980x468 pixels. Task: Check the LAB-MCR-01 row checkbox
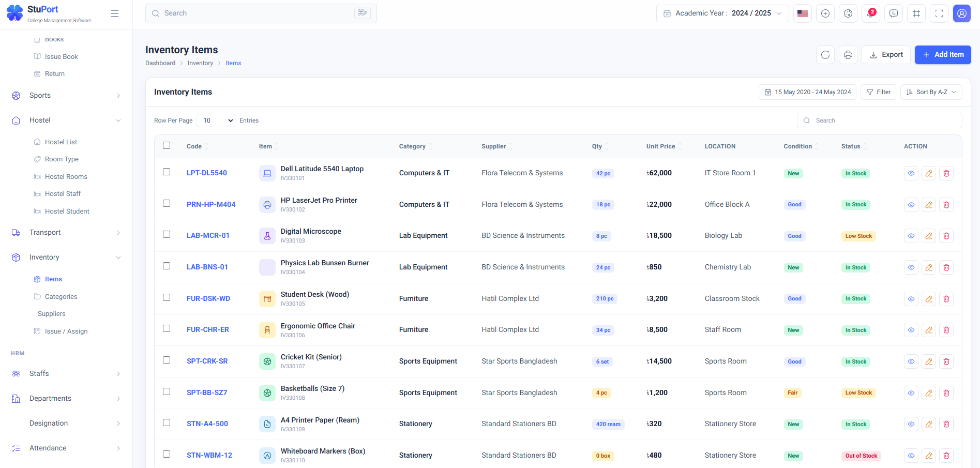tap(167, 234)
